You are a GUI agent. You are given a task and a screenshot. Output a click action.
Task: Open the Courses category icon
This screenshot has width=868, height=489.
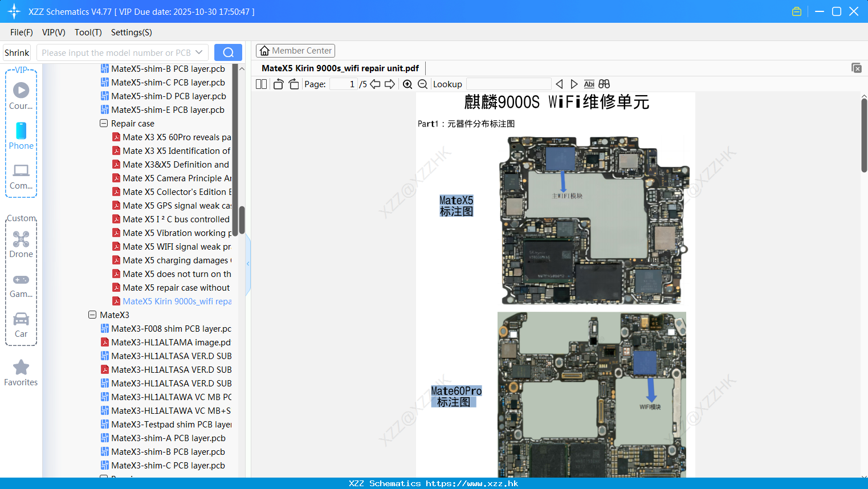[x=21, y=90]
